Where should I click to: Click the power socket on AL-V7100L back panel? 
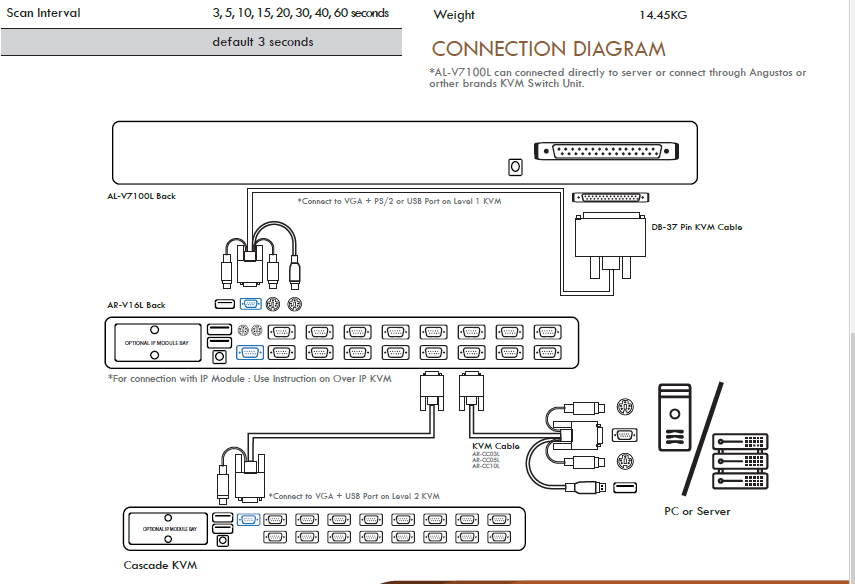click(x=516, y=167)
